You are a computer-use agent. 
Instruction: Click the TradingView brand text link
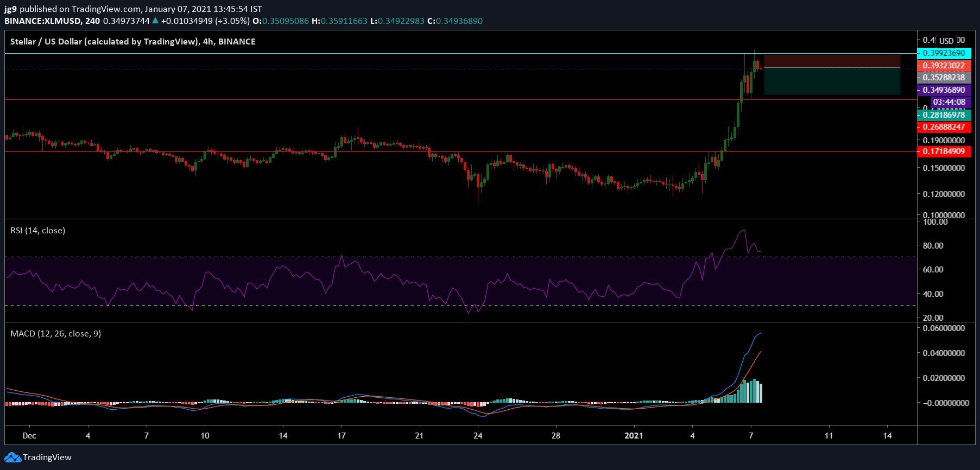[x=47, y=458]
